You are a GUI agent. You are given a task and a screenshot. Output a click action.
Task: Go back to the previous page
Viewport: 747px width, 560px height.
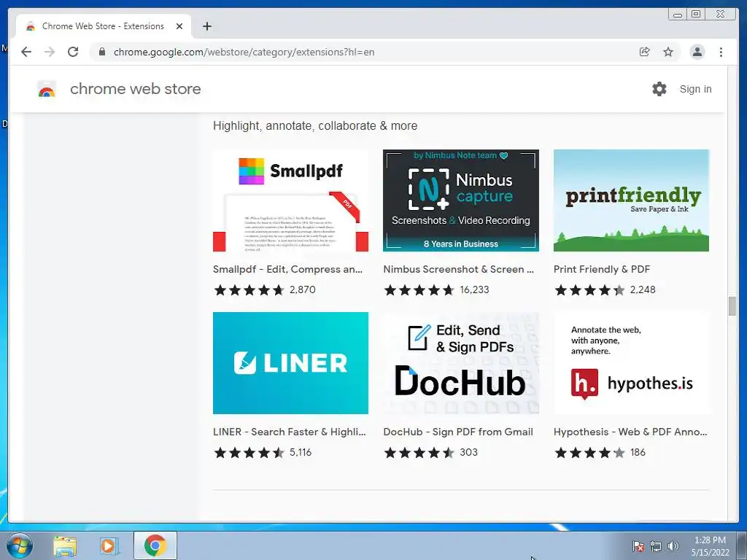click(26, 52)
